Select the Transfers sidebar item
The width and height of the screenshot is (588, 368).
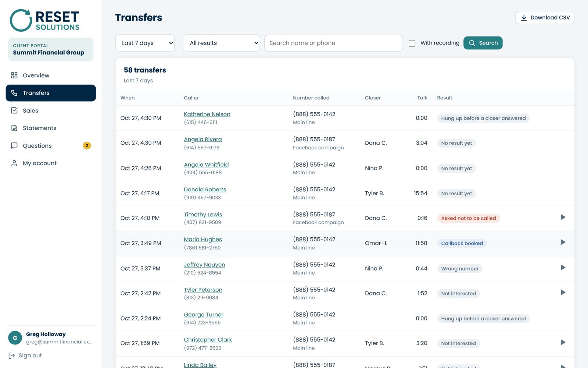[x=51, y=93]
